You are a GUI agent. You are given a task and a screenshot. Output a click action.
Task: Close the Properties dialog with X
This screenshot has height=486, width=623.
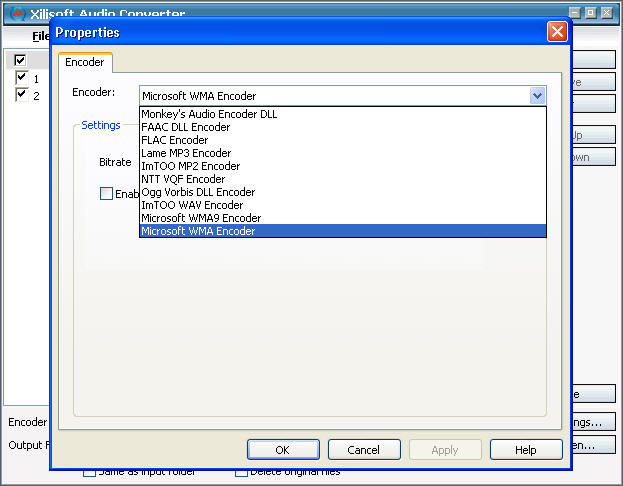[557, 31]
